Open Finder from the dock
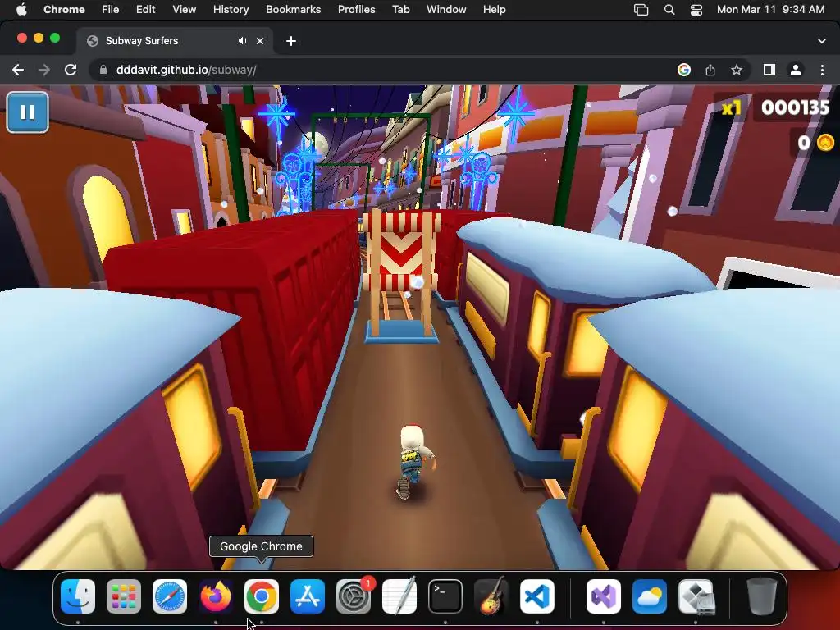840x630 pixels. pyautogui.click(x=78, y=596)
